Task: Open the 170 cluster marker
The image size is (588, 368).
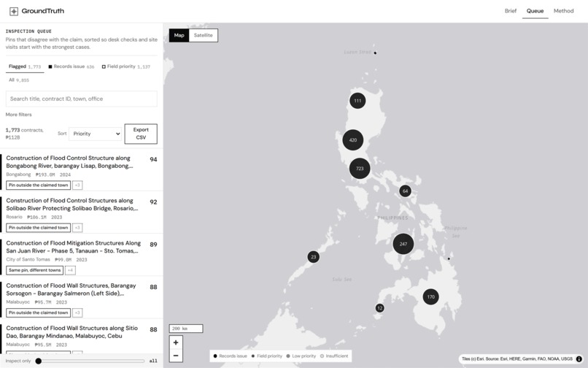Action: click(431, 297)
